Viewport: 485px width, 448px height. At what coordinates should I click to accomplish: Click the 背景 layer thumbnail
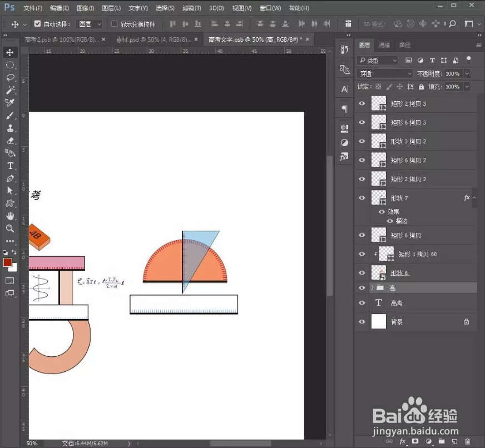[x=379, y=321]
